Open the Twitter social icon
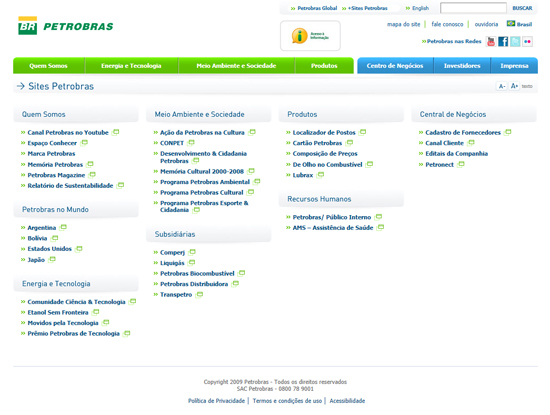Viewport: 550px width, 415px height. 515,41
